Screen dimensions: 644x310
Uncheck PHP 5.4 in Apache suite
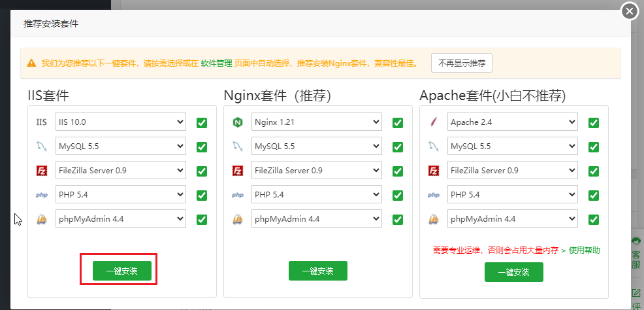click(x=594, y=196)
